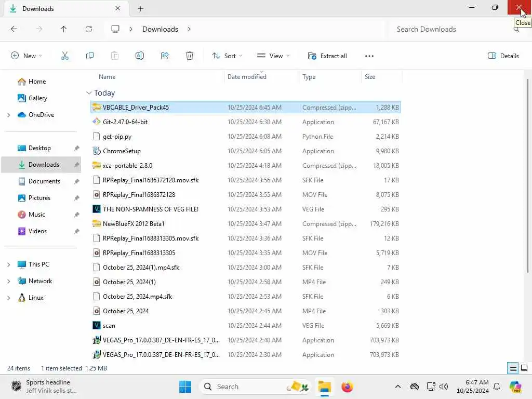Click Extract all button
Screen dimensions: 532x399
327,56
